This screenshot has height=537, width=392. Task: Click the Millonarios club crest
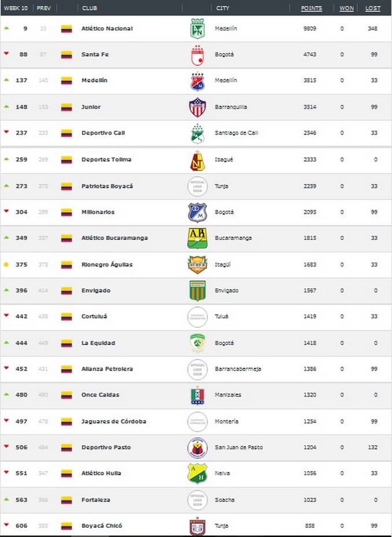pyautogui.click(x=198, y=212)
